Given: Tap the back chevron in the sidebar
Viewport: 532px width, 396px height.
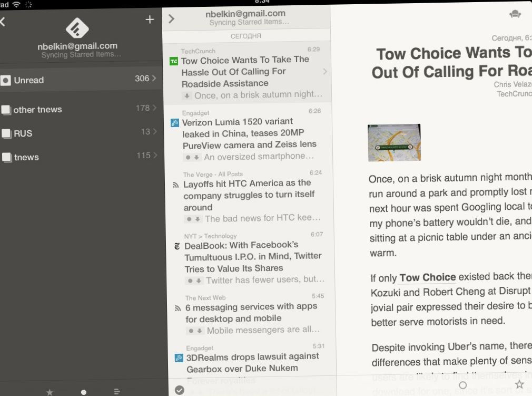Looking at the screenshot, I should pos(3,22).
